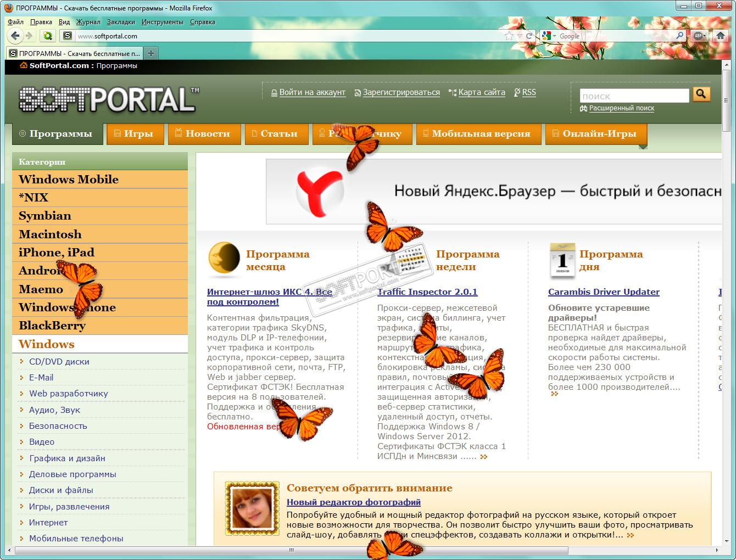
Task: Click the horizontal scrollbar at the bottom
Action: 292,550
